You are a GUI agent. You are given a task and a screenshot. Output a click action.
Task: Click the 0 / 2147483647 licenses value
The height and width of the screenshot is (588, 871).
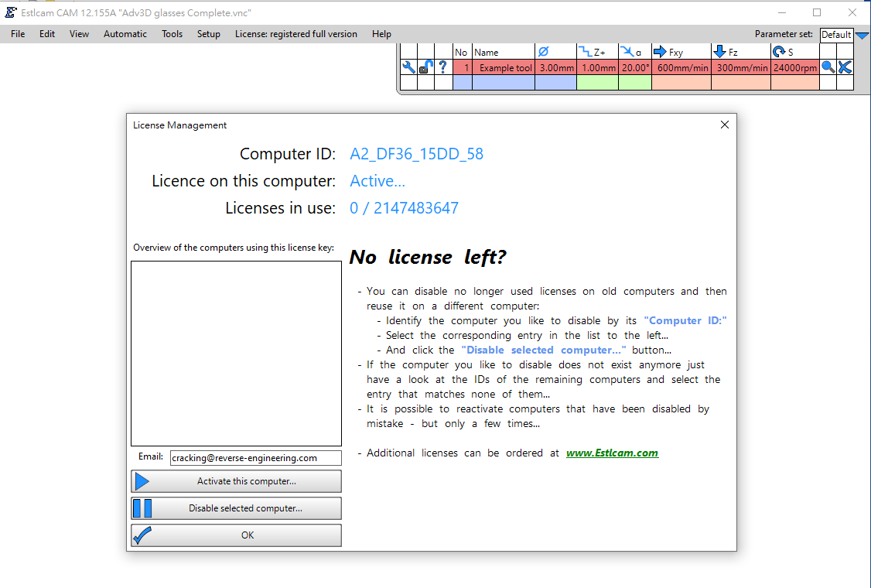[x=404, y=208]
